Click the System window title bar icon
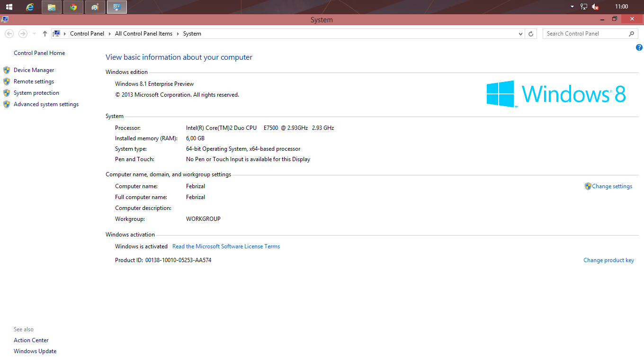 [4, 19]
